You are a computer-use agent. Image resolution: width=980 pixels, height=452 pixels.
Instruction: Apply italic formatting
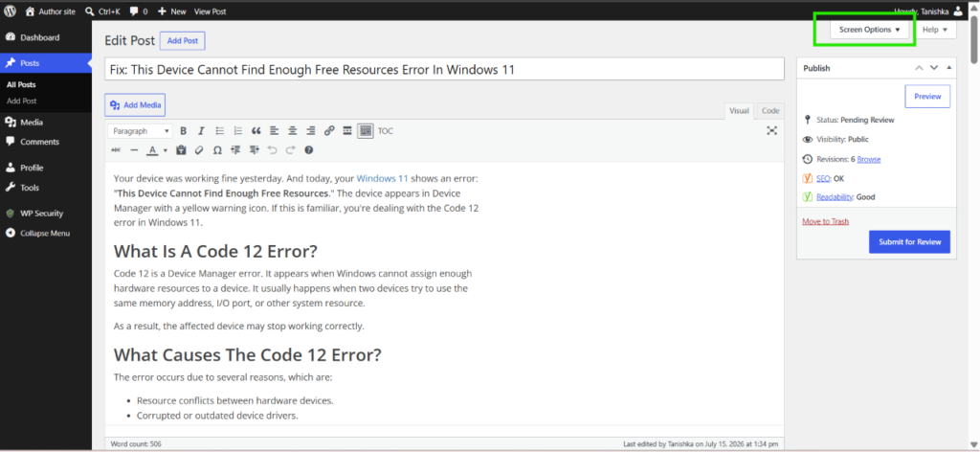(201, 130)
